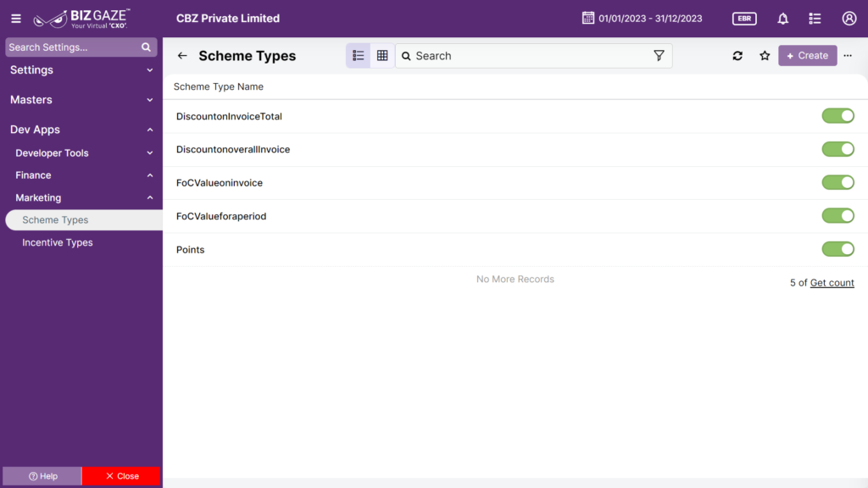This screenshot has width=868, height=488.
Task: Click the Scheme Type Name column header
Action: [x=219, y=87]
